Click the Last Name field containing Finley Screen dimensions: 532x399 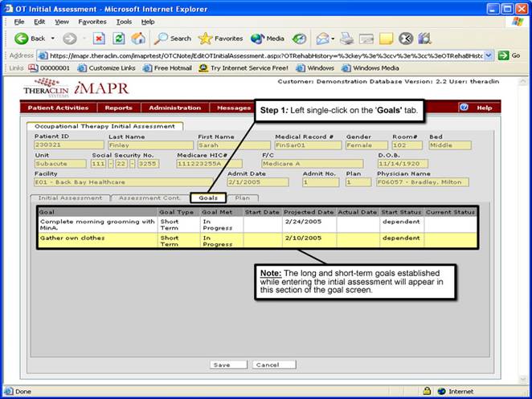(149, 145)
